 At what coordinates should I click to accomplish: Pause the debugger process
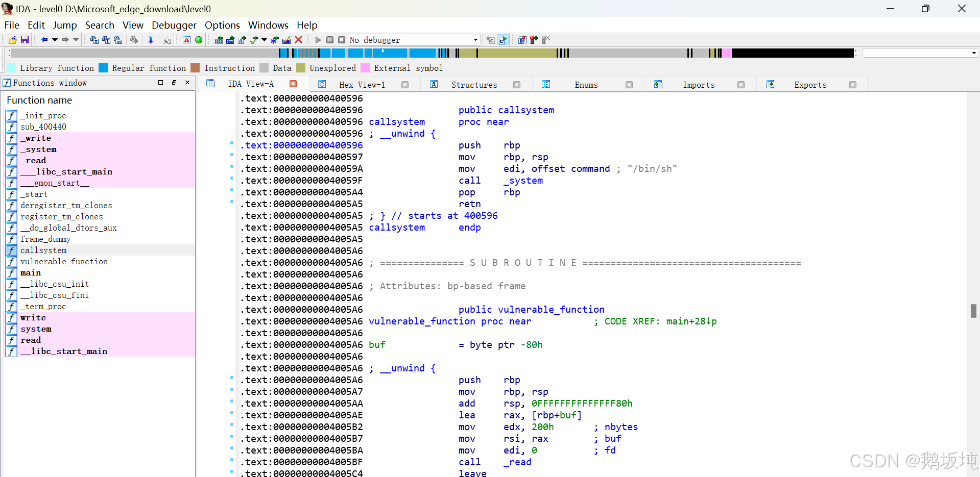330,39
